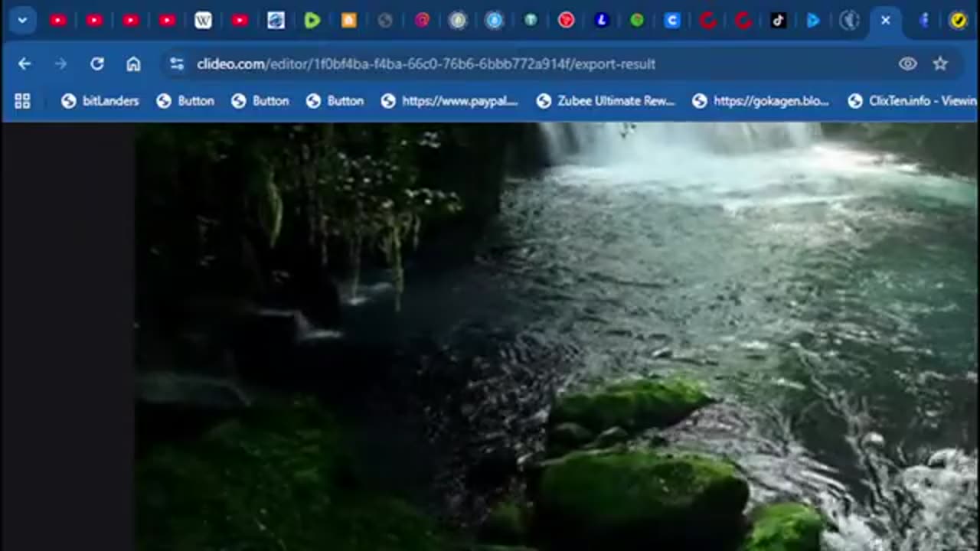980x551 pixels.
Task: View site information for clideo.com
Action: (x=177, y=64)
